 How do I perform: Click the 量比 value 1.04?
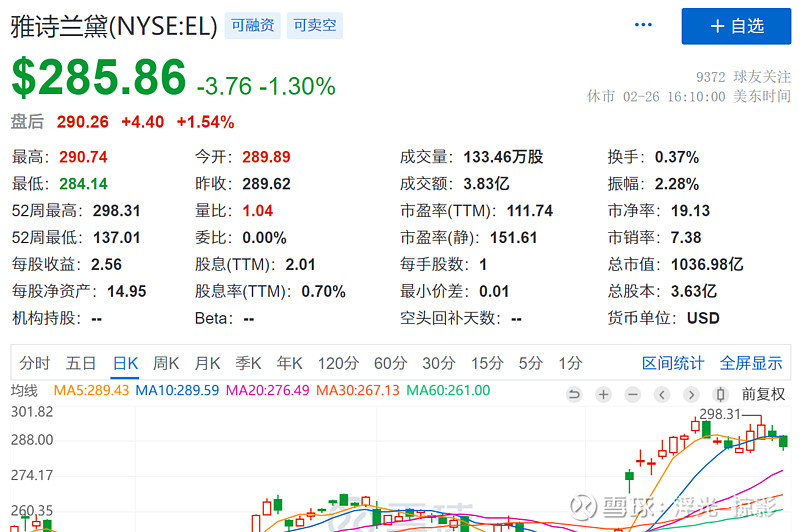point(258,211)
